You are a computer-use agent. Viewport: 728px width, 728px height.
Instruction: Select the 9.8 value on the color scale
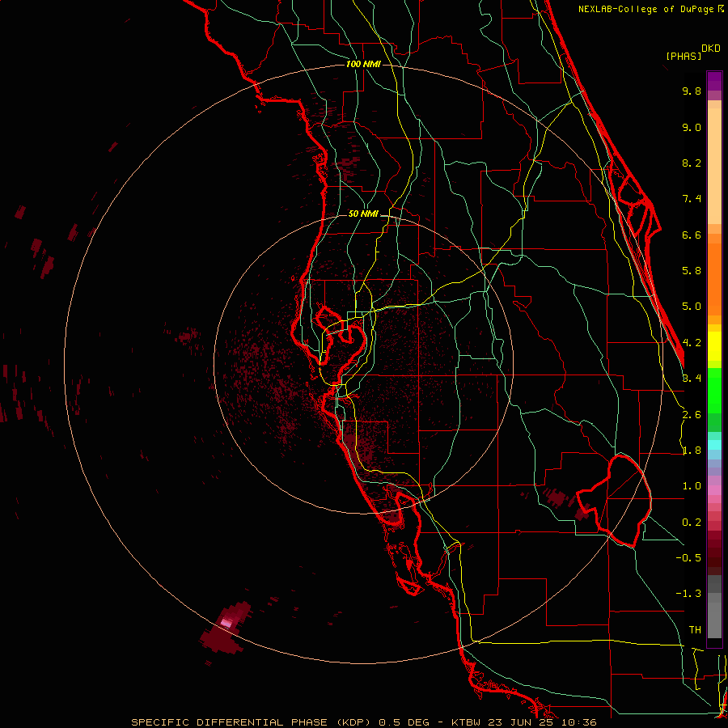692,91
